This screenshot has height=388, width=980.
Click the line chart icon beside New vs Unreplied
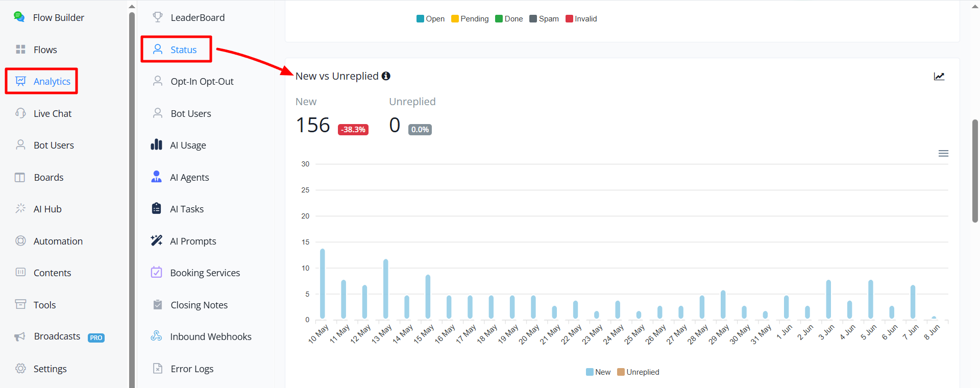click(939, 76)
